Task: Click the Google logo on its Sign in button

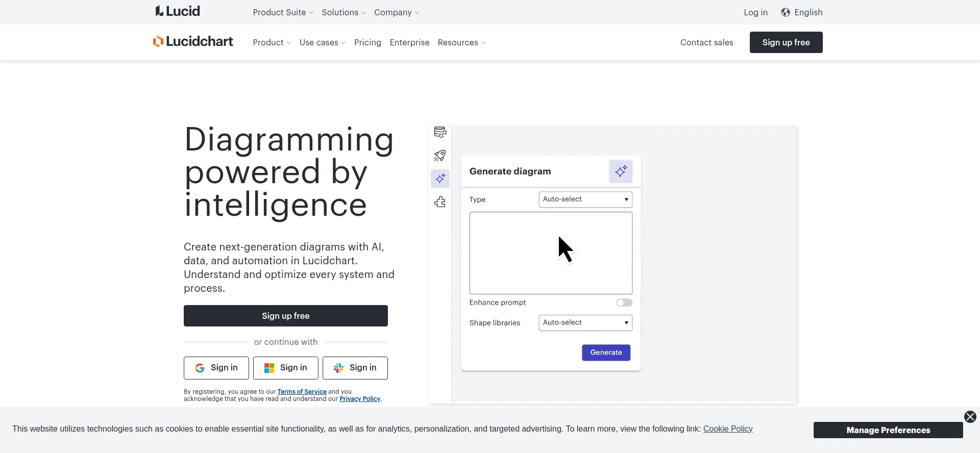Action: click(200, 368)
